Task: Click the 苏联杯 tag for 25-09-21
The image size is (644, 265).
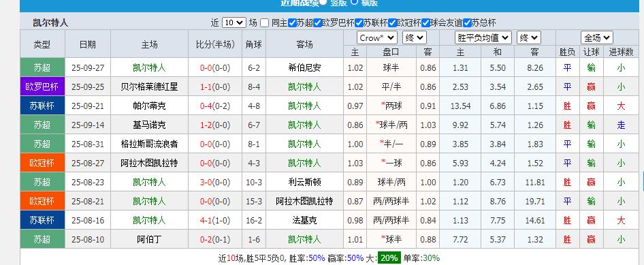Action: click(x=43, y=106)
